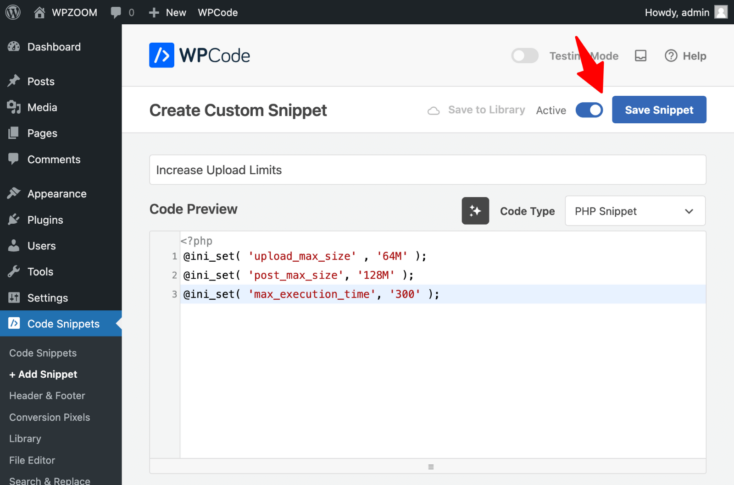Click the AI generate sparkle button
Screen dimensions: 734x485
click(x=475, y=211)
